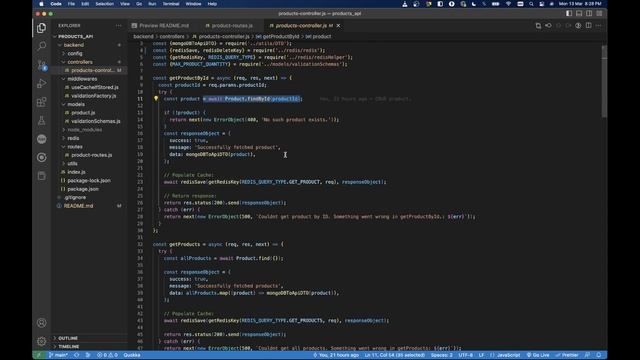640x360 pixels.
Task: Open package-lock.json file
Action: [89, 180]
